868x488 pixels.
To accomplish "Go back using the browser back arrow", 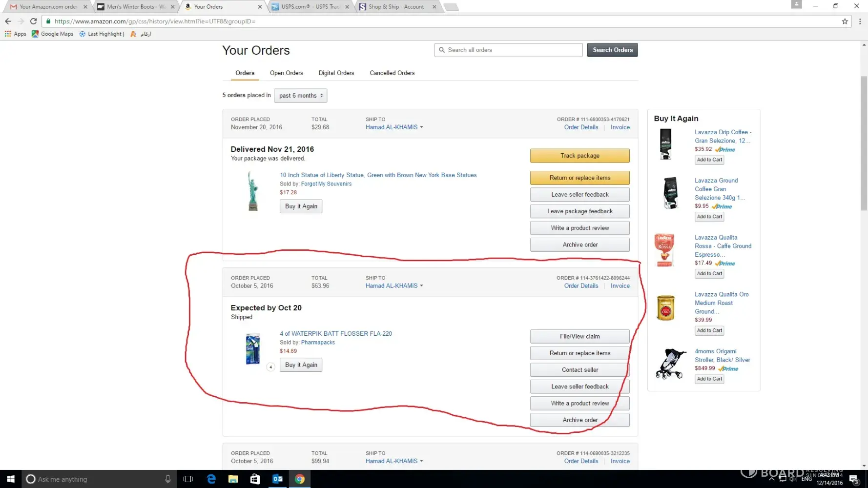I will click(x=8, y=21).
